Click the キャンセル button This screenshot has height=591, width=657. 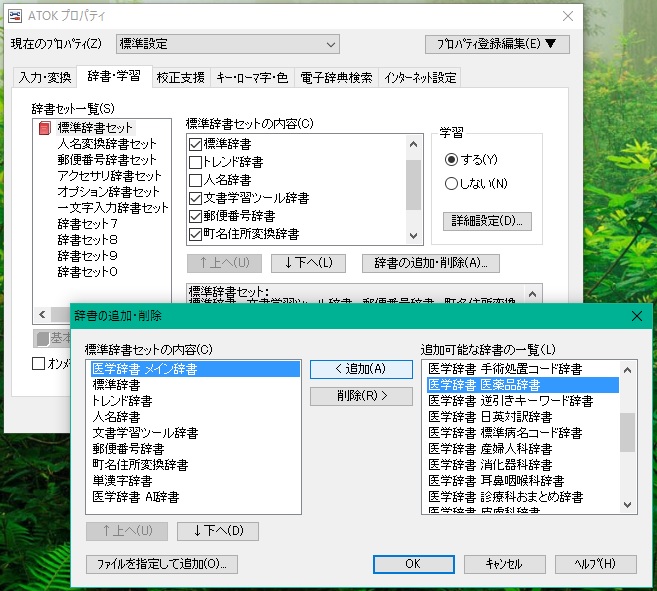(x=504, y=564)
